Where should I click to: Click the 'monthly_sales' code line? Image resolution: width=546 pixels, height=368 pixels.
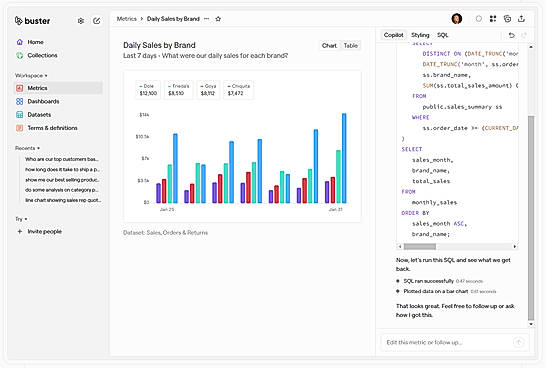tap(434, 202)
